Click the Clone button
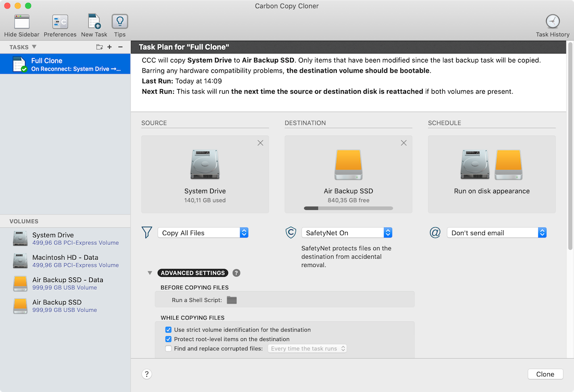The height and width of the screenshot is (392, 574). coord(545,374)
